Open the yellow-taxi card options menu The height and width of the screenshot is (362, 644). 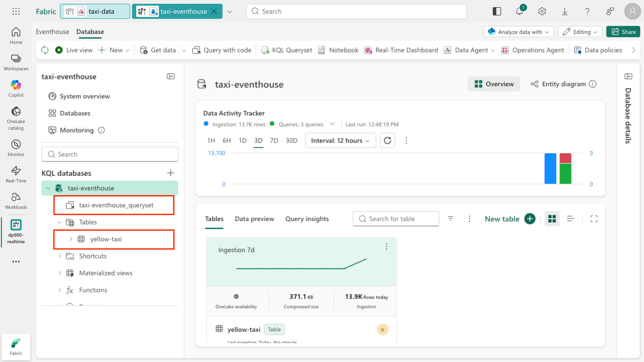point(387,247)
